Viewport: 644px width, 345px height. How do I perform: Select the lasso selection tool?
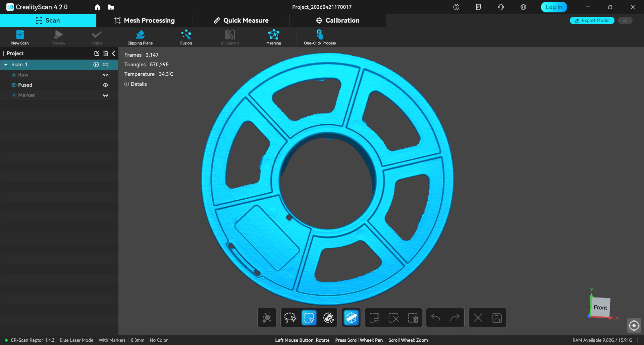[290, 318]
